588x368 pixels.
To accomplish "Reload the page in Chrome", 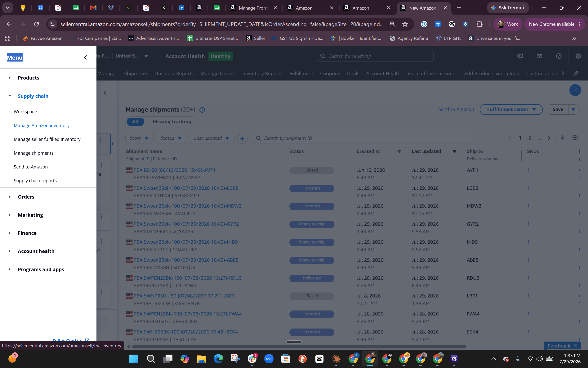I will (x=36, y=24).
